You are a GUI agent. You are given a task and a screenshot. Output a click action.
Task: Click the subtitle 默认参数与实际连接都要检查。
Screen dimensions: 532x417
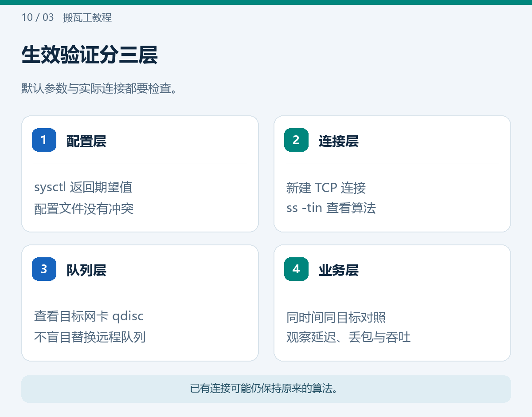(100, 88)
